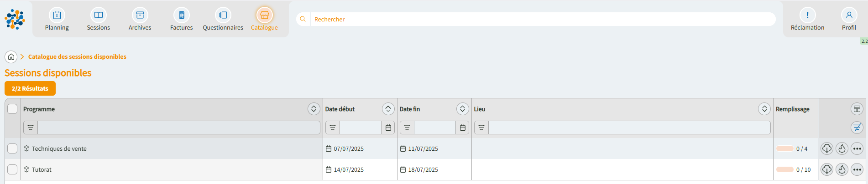Click the Catalogue des sessions disponibles breadcrumb
Viewport: 868px width, 184px height.
(77, 57)
